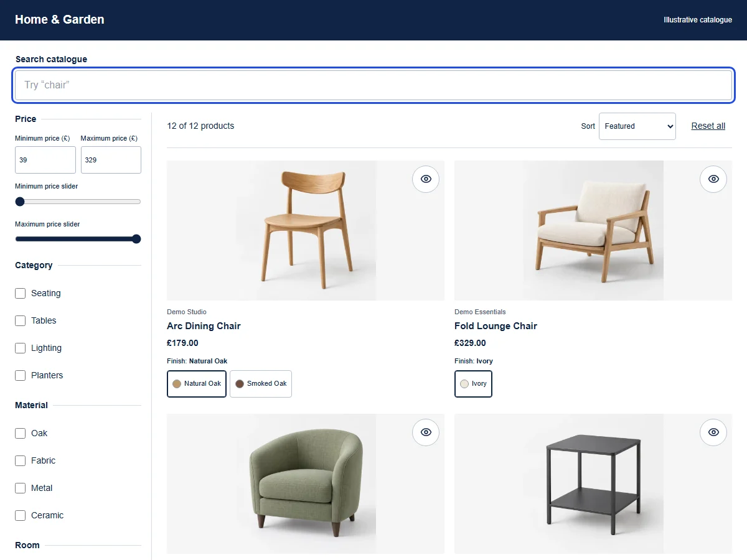
Task: Click the Minimum price input box
Action: point(45,160)
